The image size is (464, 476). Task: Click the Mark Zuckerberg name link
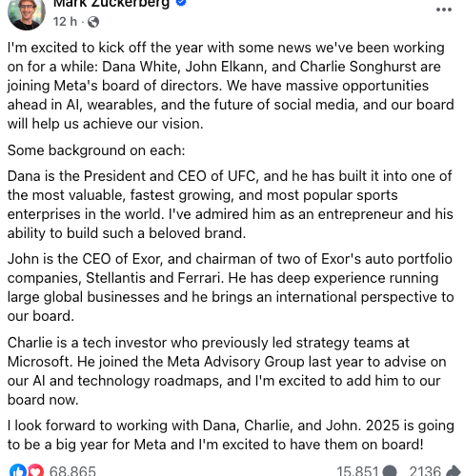[x=111, y=4]
